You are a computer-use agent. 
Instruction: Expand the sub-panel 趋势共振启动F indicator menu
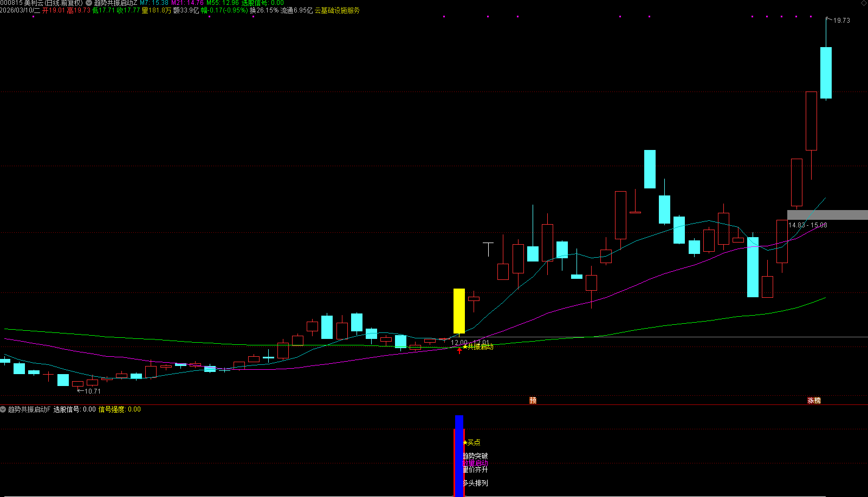[x=3, y=409]
